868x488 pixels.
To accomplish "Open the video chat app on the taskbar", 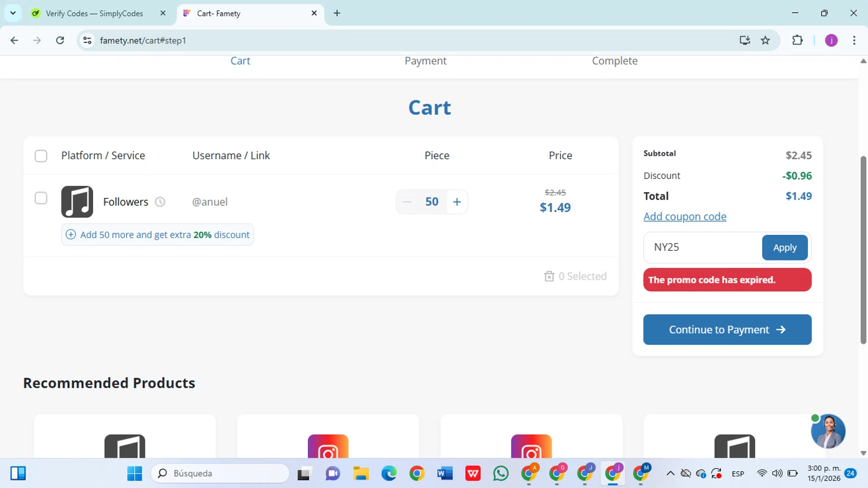I will pyautogui.click(x=333, y=474).
